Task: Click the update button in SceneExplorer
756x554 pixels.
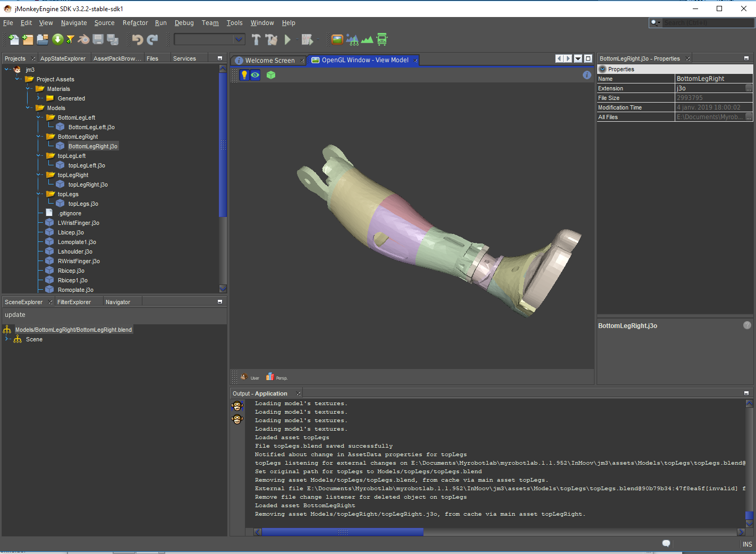Action: pyautogui.click(x=15, y=315)
